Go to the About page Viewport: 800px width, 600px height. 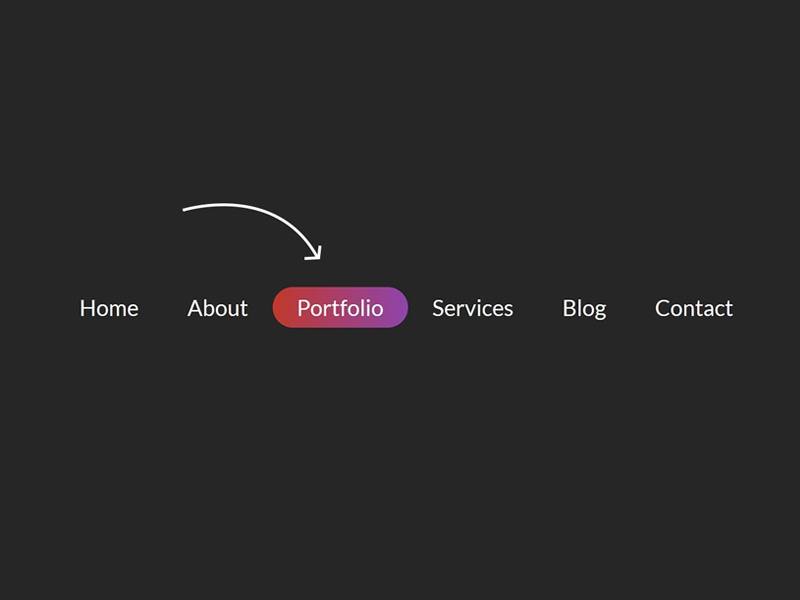(217, 308)
